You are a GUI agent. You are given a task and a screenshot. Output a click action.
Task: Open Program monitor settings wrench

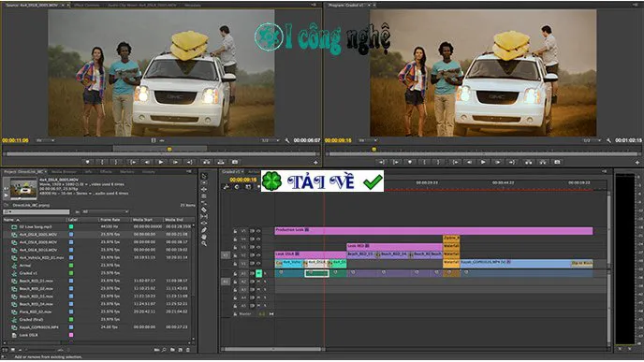[x=608, y=140]
